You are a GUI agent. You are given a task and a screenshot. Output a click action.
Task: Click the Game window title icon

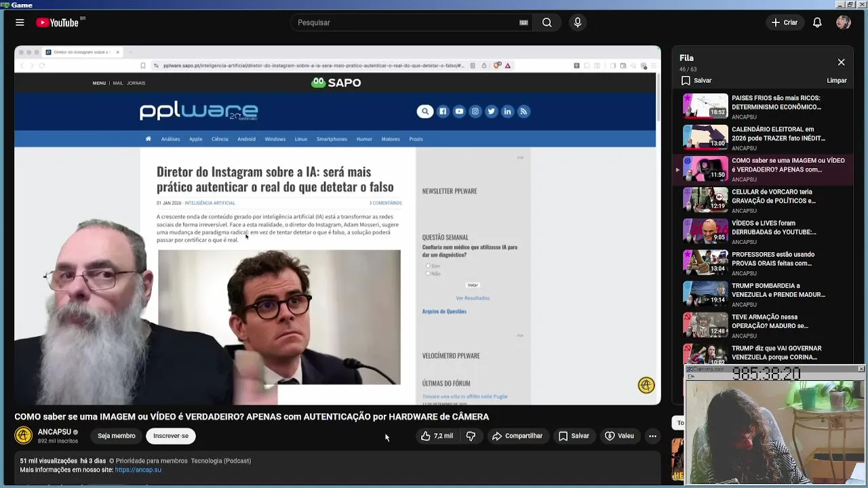[x=5, y=5]
